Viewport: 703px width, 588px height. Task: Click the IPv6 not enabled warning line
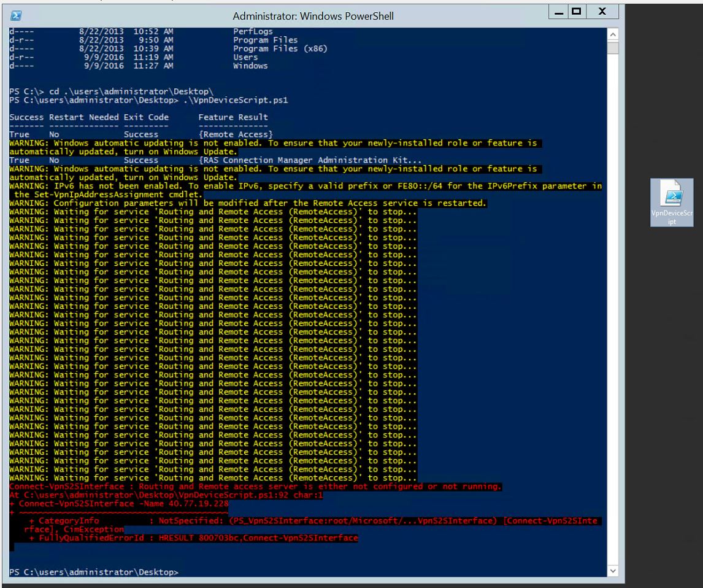305,186
